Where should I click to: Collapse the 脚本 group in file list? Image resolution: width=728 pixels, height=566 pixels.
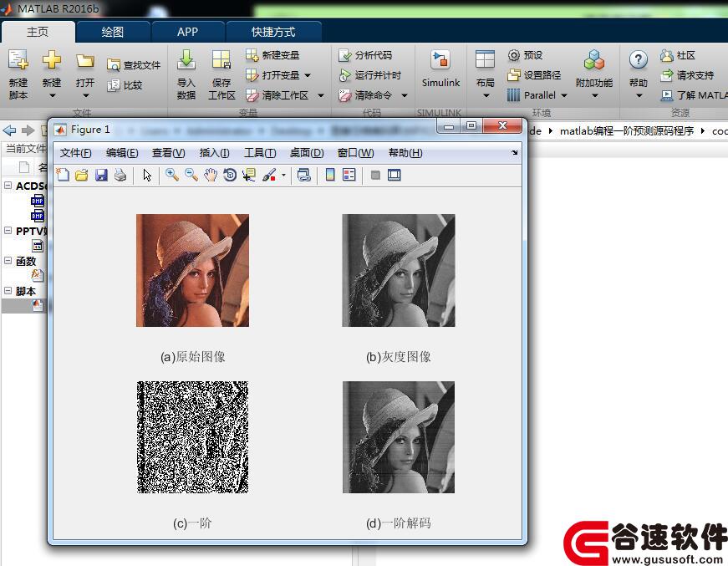point(8,291)
